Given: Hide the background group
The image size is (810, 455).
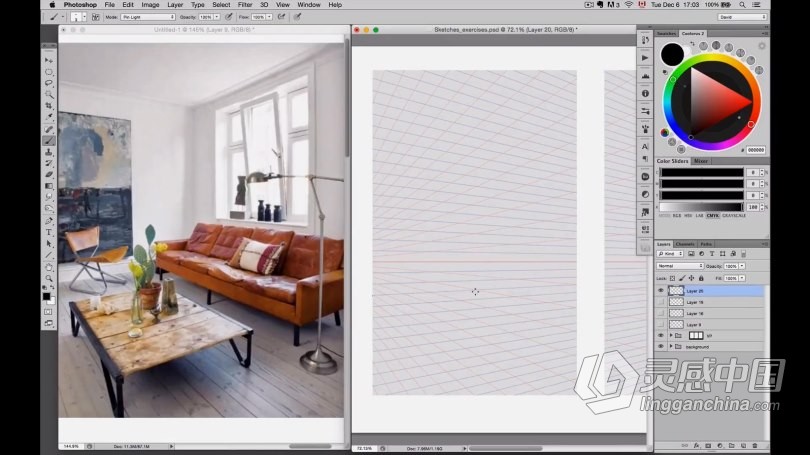Looking at the screenshot, I should point(660,346).
